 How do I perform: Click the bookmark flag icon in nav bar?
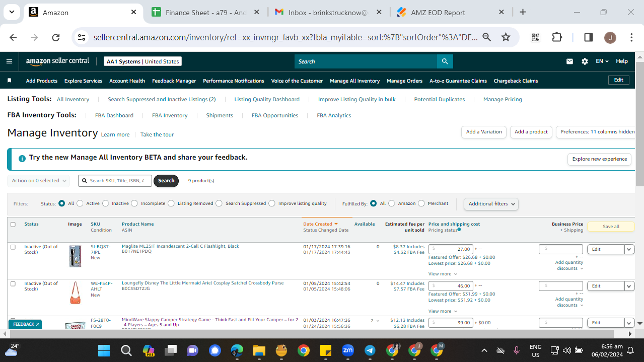pos(9,81)
